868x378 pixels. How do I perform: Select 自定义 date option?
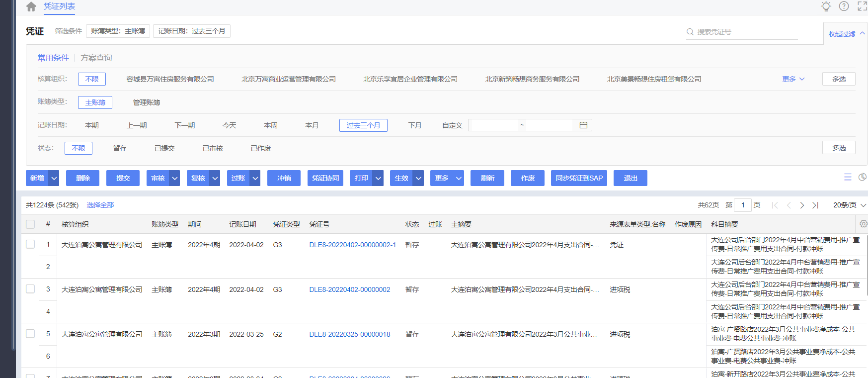tap(452, 125)
